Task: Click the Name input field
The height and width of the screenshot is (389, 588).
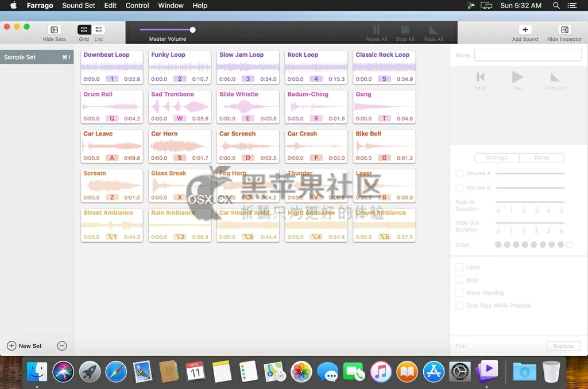Action: pos(528,55)
